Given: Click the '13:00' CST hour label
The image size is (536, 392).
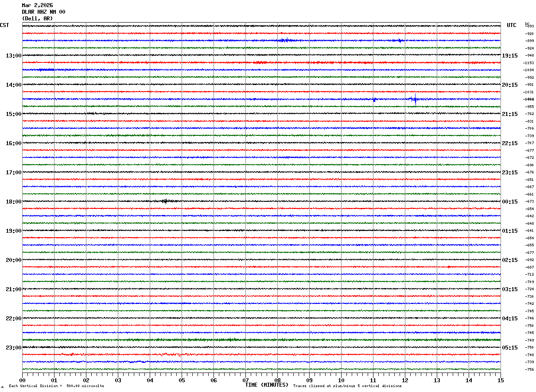Looking at the screenshot, I should (13, 56).
